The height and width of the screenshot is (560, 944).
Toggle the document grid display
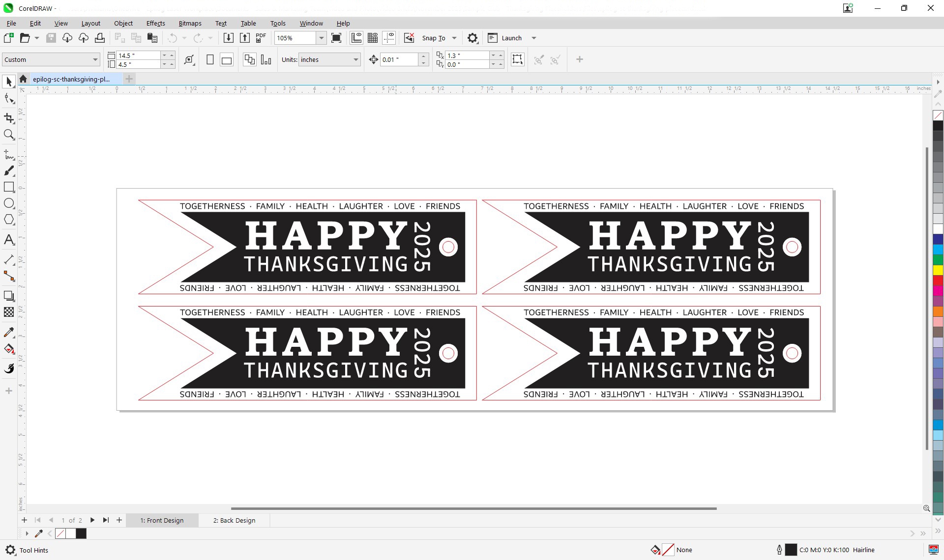pos(372,38)
